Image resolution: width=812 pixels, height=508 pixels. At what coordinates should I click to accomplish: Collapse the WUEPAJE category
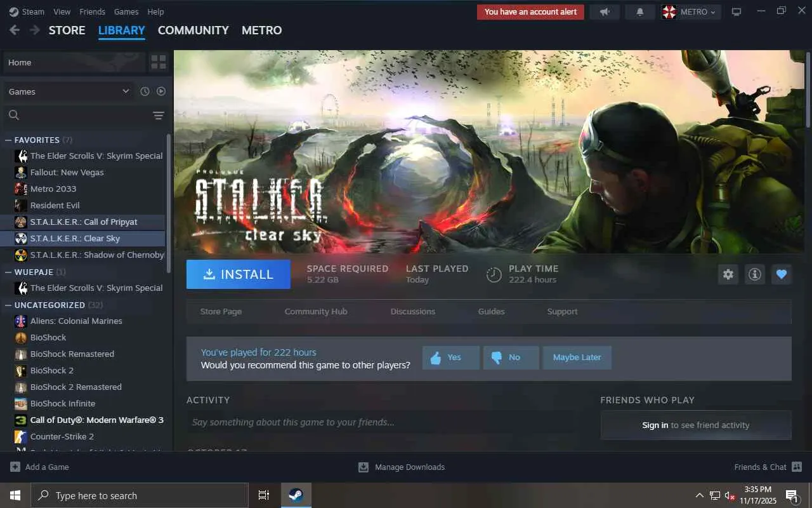tap(8, 272)
